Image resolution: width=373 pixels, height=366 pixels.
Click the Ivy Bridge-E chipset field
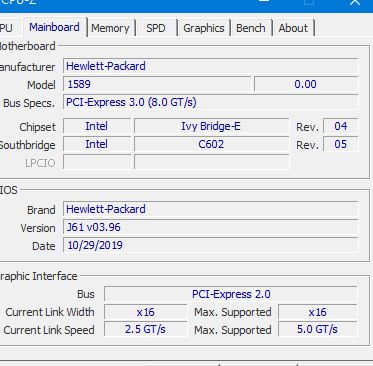(211, 126)
